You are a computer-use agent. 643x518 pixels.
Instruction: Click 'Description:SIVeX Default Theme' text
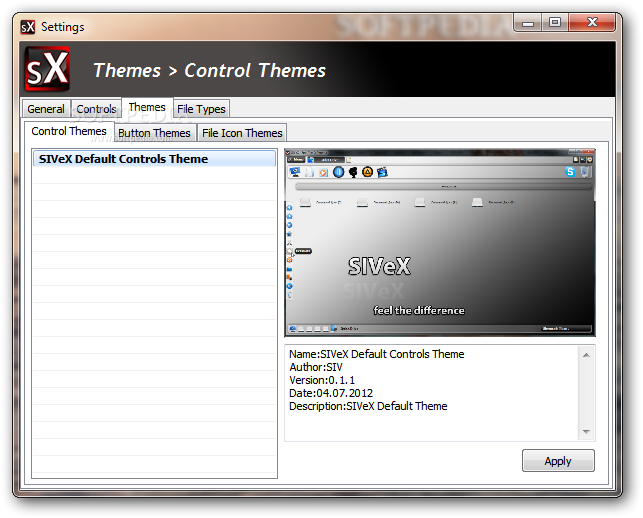(x=368, y=406)
